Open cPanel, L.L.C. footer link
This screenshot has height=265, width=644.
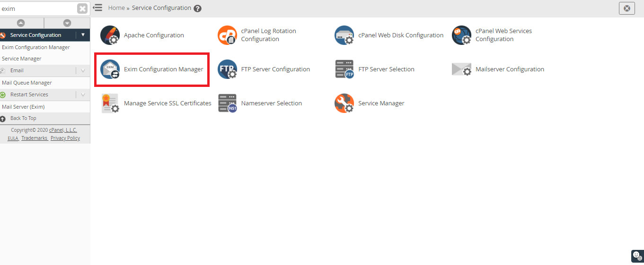[x=63, y=130]
